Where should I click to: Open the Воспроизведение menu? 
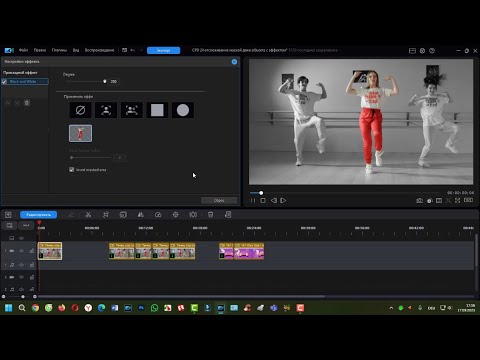click(99, 50)
